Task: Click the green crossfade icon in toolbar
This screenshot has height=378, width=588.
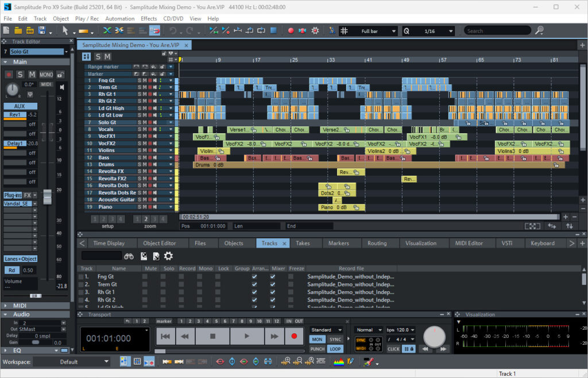Action: pyautogui.click(x=107, y=31)
